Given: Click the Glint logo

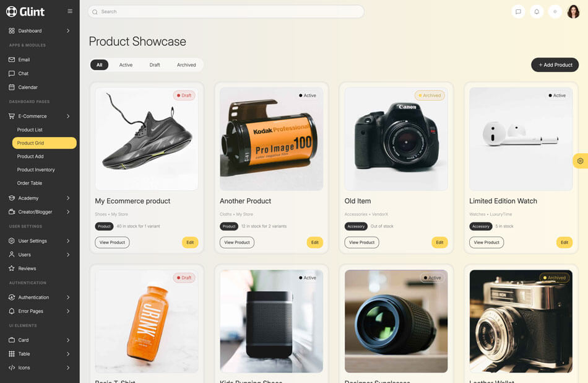Looking at the screenshot, I should coord(25,12).
